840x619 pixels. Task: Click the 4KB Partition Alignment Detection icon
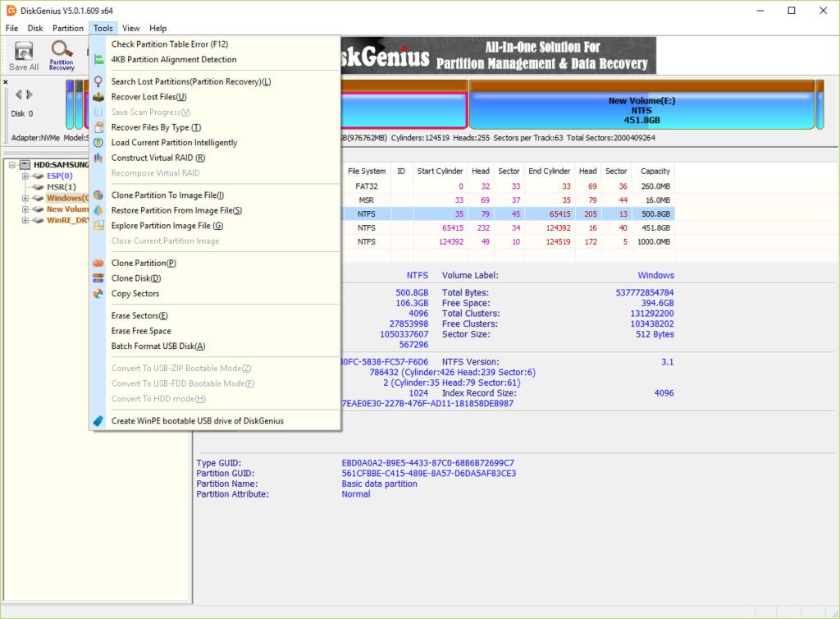point(98,59)
